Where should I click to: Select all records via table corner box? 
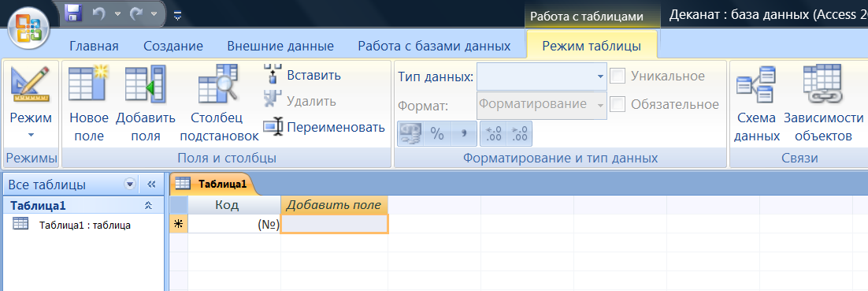(178, 205)
